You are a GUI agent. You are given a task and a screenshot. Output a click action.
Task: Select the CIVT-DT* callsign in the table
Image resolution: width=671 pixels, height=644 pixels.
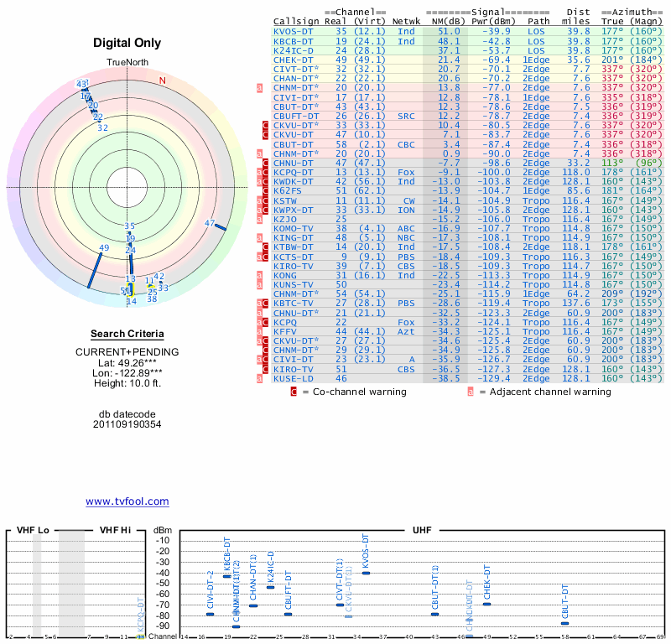pyautogui.click(x=296, y=70)
